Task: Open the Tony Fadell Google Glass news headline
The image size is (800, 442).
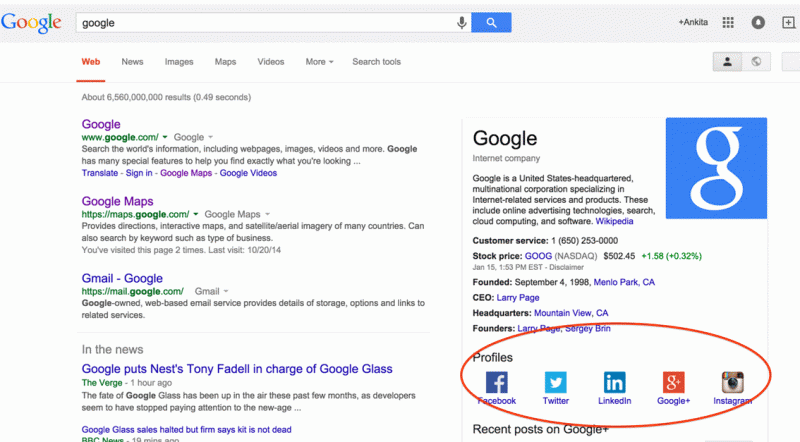Action: [x=237, y=369]
